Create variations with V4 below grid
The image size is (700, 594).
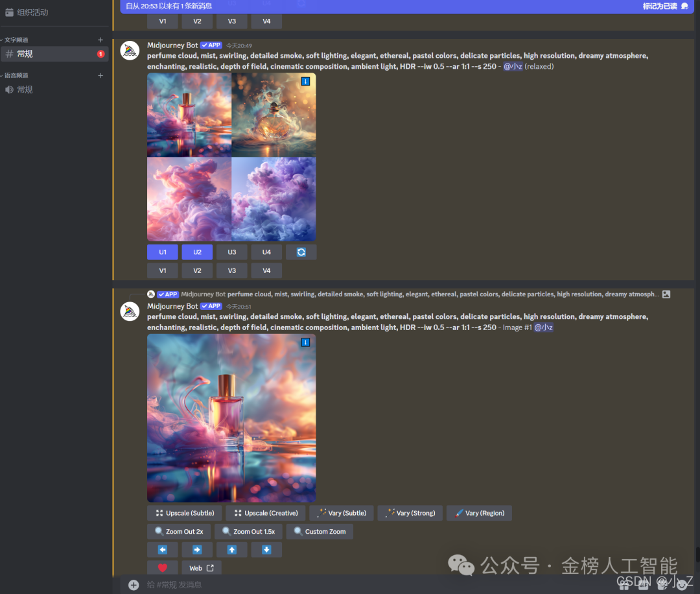coord(266,270)
